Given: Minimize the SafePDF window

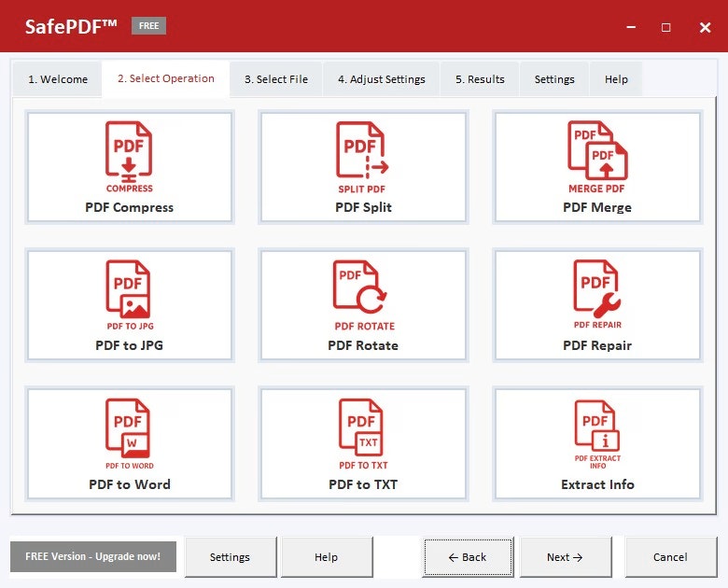Looking at the screenshot, I should pos(631,27).
